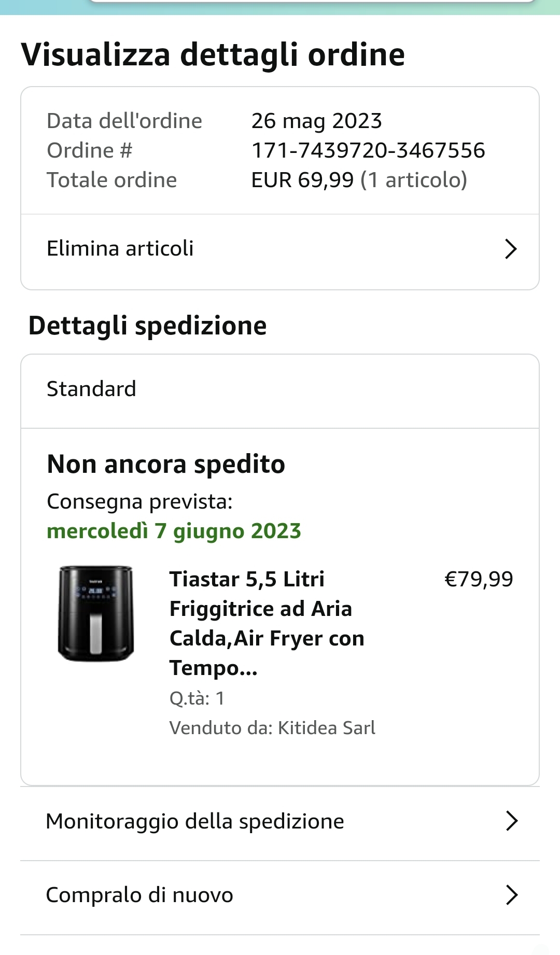Click the quantity text Q.tà: 1

197,698
